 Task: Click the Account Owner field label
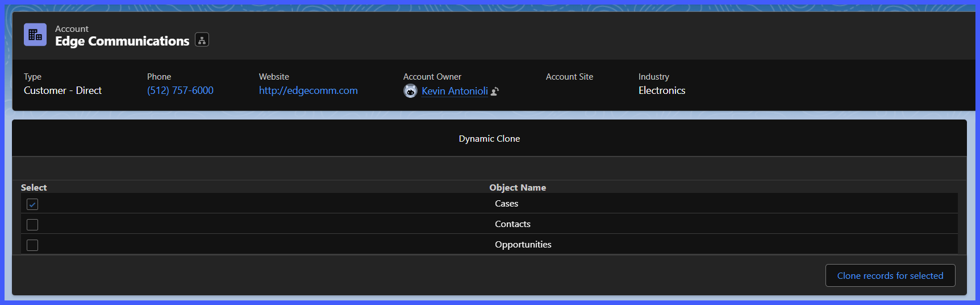432,77
